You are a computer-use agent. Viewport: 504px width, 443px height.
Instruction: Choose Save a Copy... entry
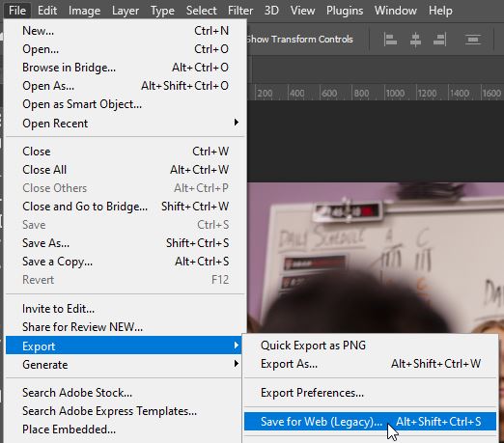126,262
